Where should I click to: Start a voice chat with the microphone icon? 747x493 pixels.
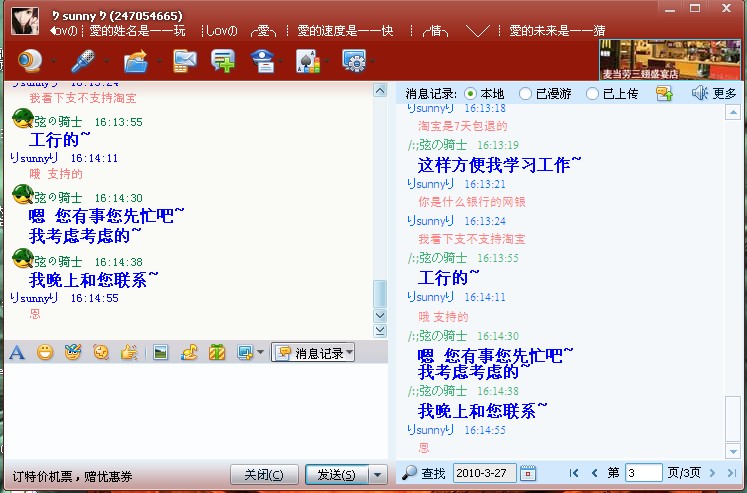point(82,60)
